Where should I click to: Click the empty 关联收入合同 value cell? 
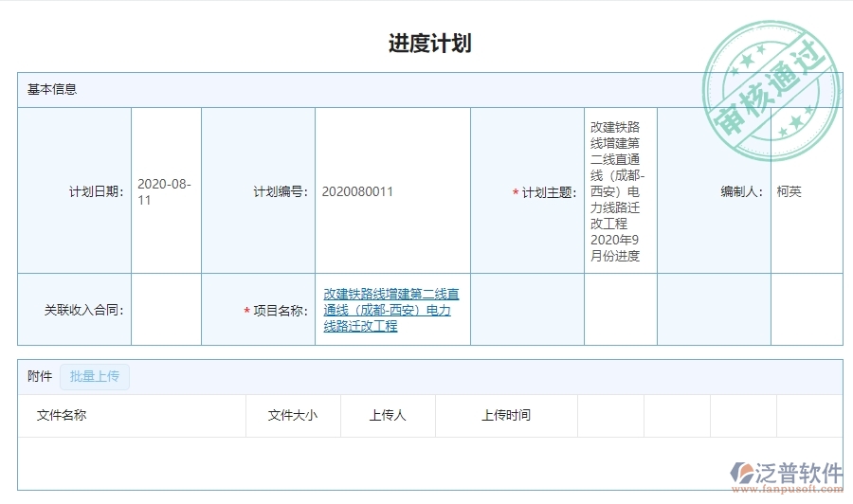[x=167, y=310]
